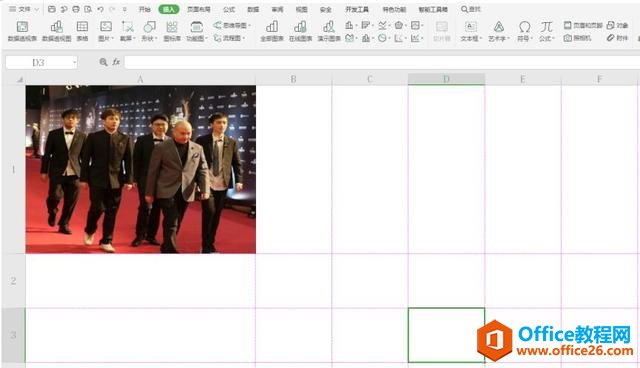Insert a pivot table (数据透视表)

(22, 31)
